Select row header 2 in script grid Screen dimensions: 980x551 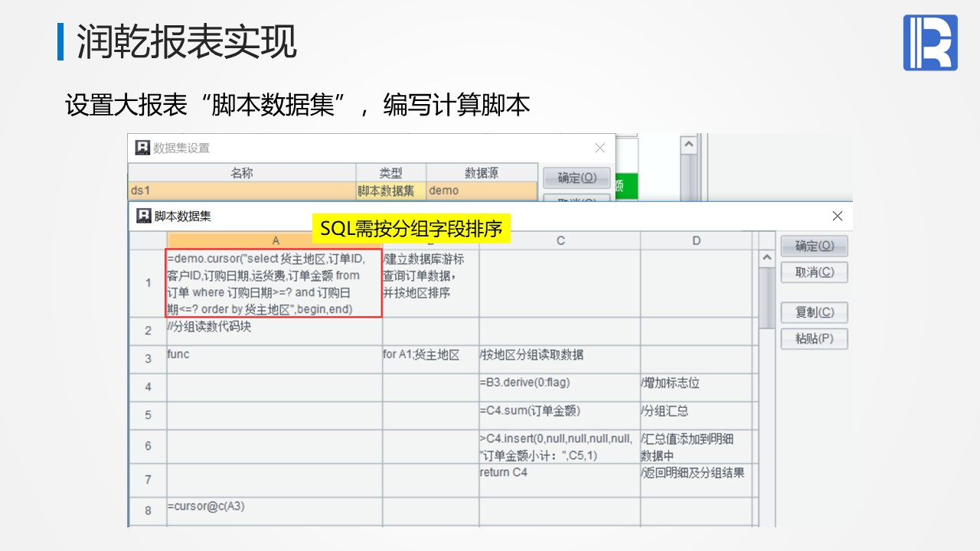(x=148, y=331)
